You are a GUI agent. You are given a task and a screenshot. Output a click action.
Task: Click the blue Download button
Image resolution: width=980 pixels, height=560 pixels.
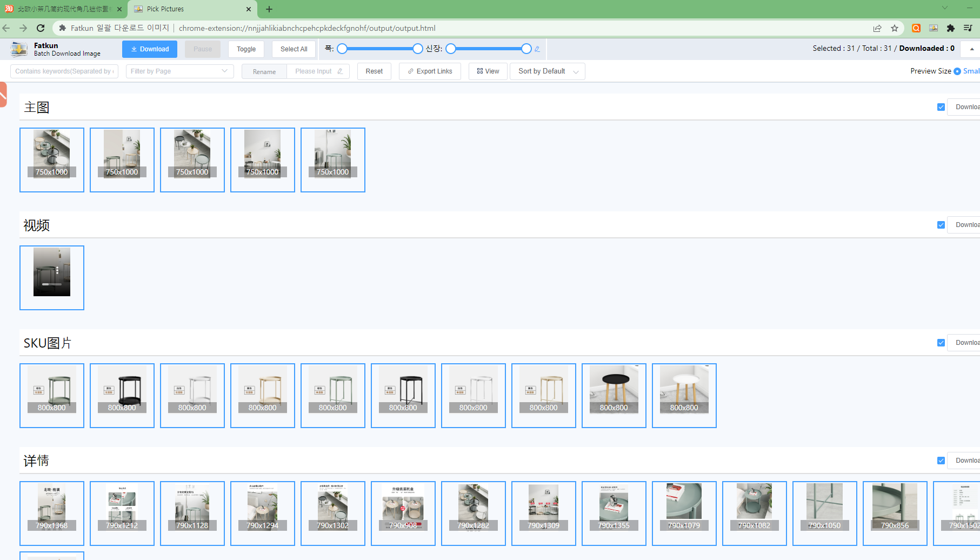coord(150,49)
